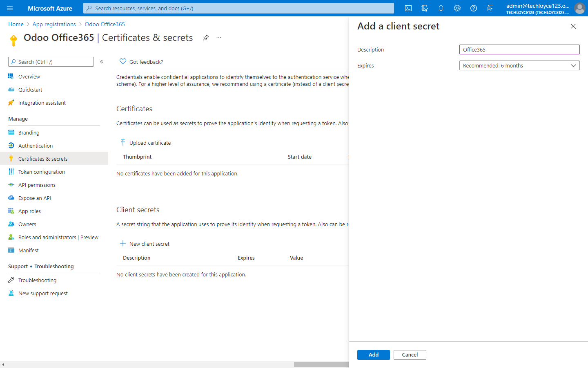Click the Integration assistant rocket icon
The image size is (588, 368).
point(11,103)
